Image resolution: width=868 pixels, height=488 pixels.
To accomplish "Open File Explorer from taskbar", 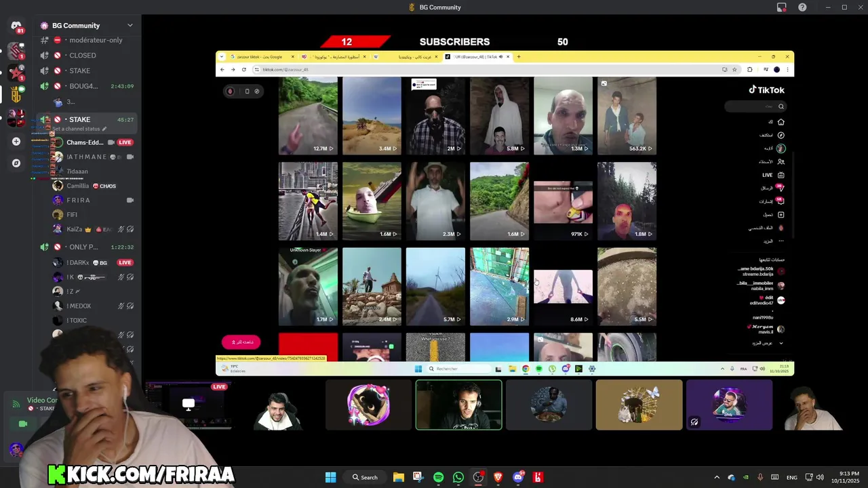I will (x=399, y=477).
